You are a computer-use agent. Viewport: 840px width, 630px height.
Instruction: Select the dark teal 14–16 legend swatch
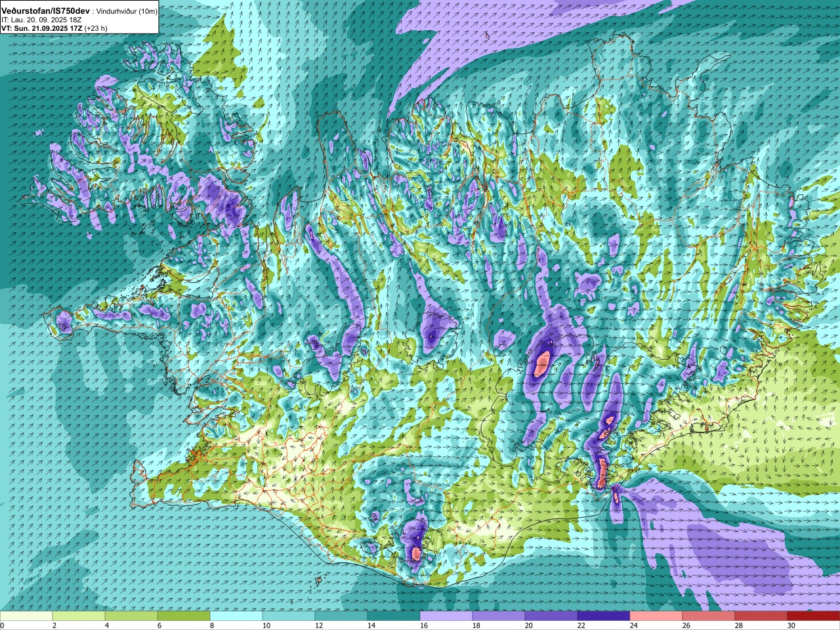tap(394, 616)
